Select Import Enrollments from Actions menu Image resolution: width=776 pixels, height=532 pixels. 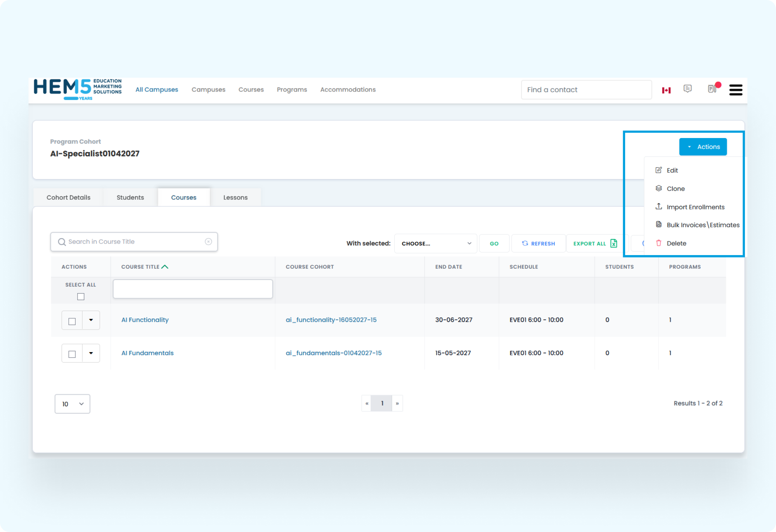point(695,207)
